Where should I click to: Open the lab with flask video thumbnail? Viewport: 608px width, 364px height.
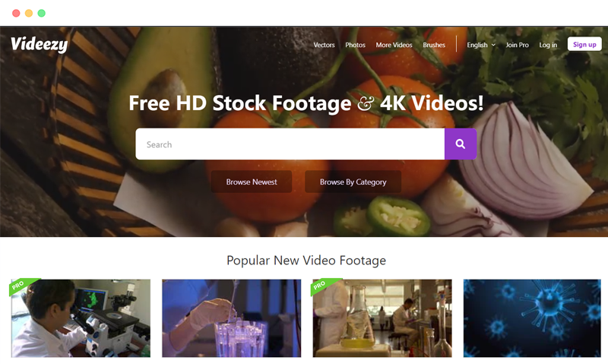click(382, 318)
